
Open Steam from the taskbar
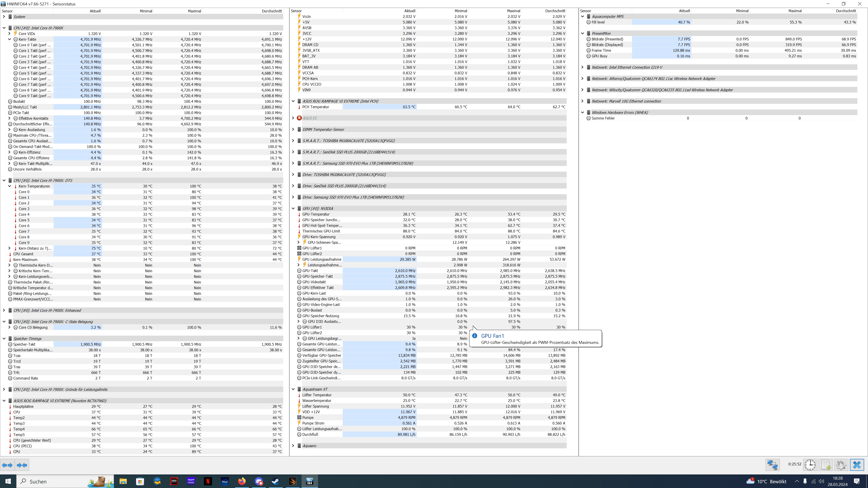pyautogui.click(x=276, y=481)
